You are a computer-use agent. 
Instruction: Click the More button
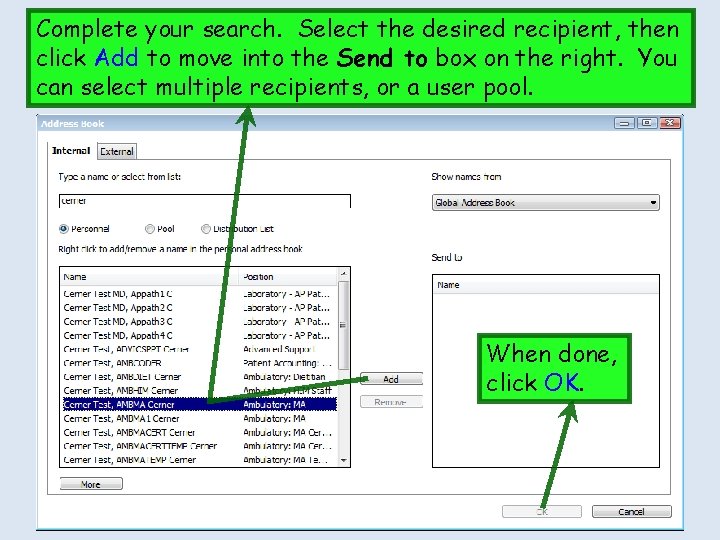click(x=91, y=484)
